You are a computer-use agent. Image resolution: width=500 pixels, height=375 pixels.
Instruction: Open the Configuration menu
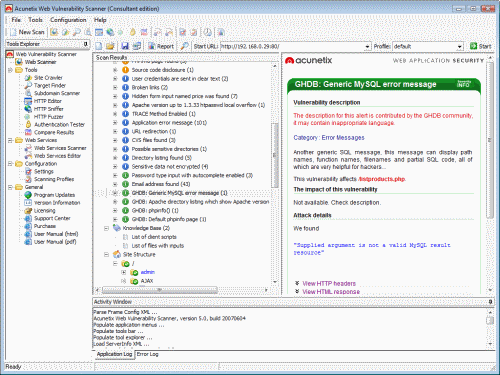68,20
